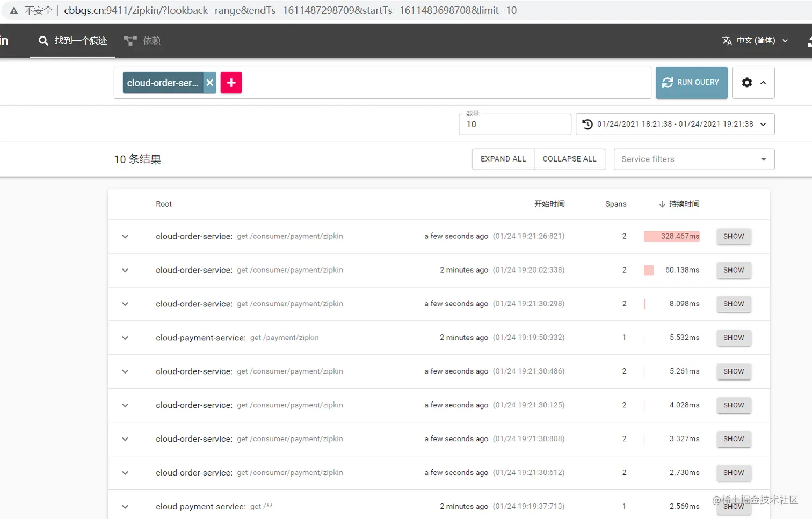Open the language selector menu
This screenshot has width=812, height=519.
756,41
